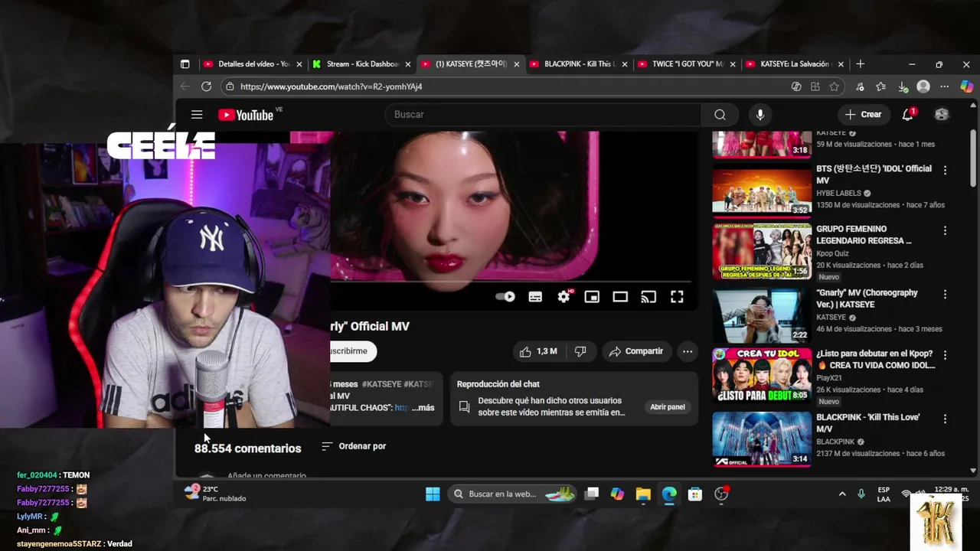980x551 pixels.
Task: Reload the page in the browser
Action: 206,86
